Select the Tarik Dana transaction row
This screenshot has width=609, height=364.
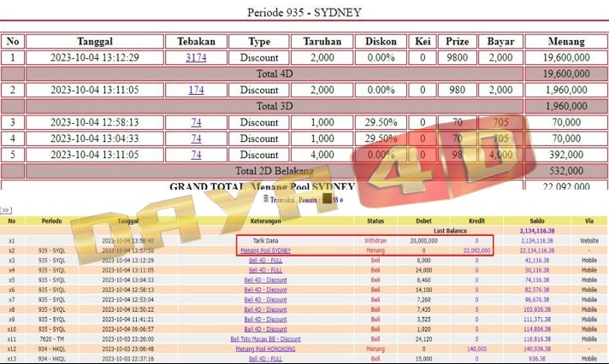click(x=265, y=241)
